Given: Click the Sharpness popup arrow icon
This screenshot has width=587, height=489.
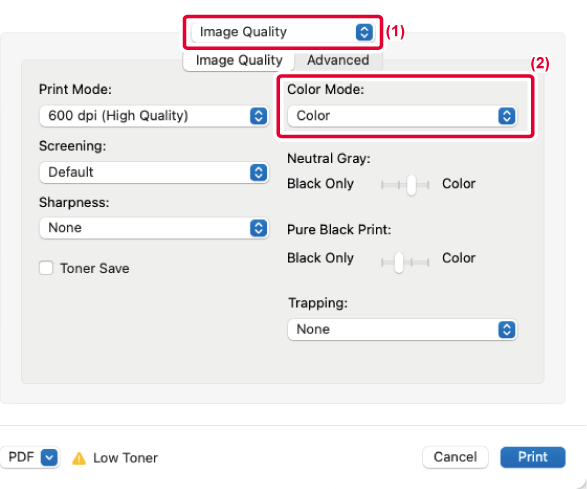Looking at the screenshot, I should point(258,228).
